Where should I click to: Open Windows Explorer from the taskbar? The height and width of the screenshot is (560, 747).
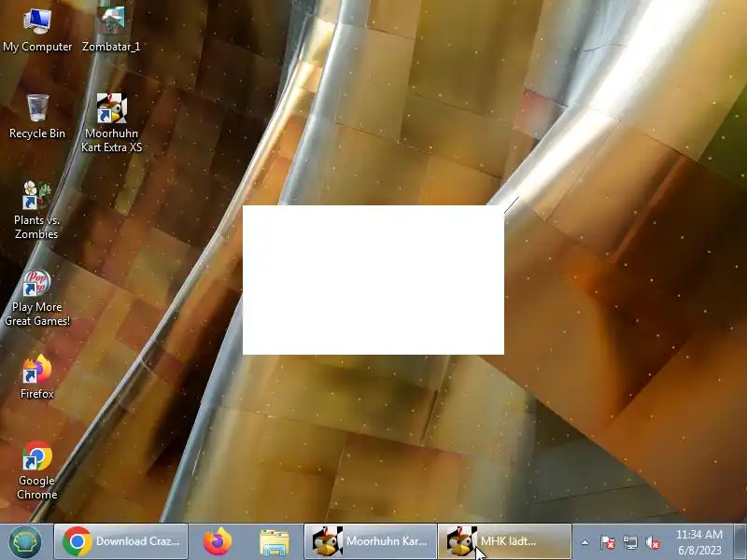click(x=275, y=542)
